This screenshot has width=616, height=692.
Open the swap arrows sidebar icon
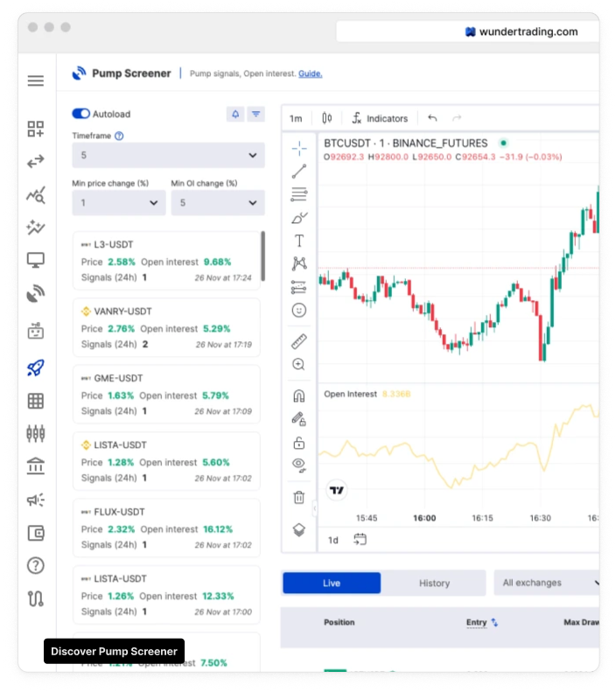(x=36, y=162)
